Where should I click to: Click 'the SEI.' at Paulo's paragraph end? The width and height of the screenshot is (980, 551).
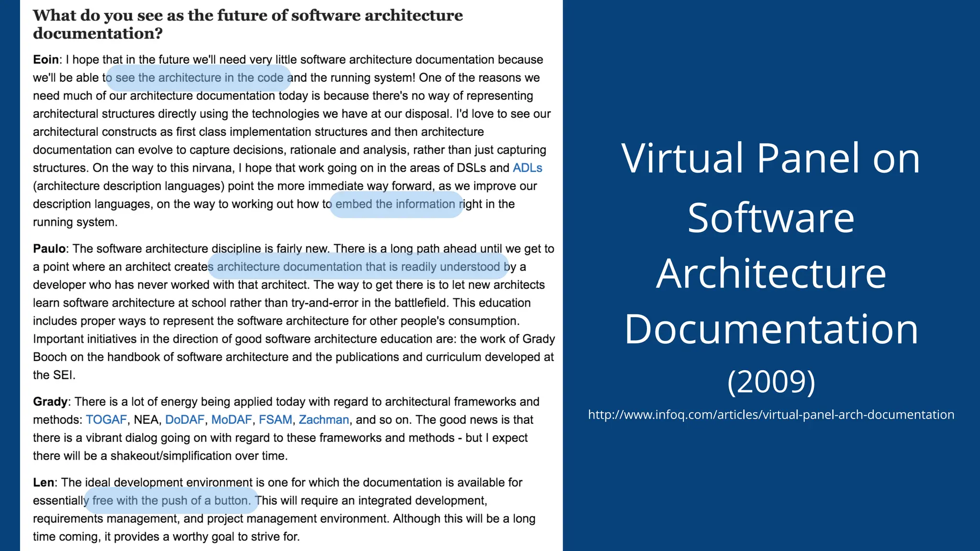pyautogui.click(x=54, y=375)
